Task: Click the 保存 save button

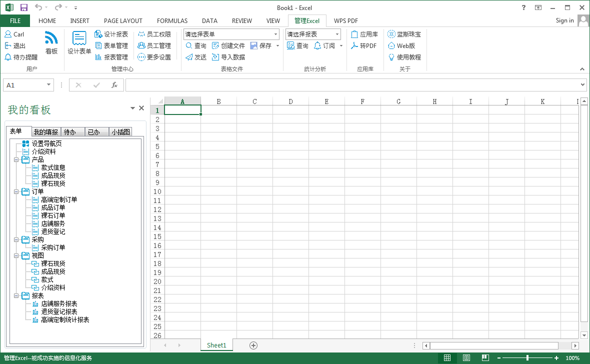Action: [x=261, y=45]
